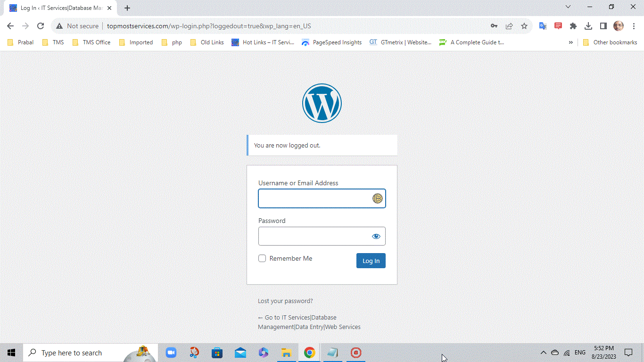Open Hot Links – IT Servi... bookmark
This screenshot has height=362, width=644.
pos(263,42)
